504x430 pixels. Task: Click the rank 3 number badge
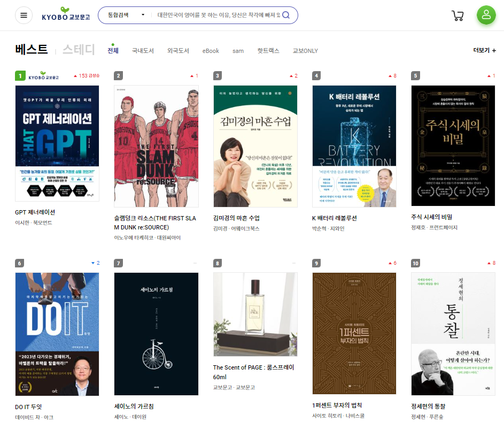(x=218, y=76)
